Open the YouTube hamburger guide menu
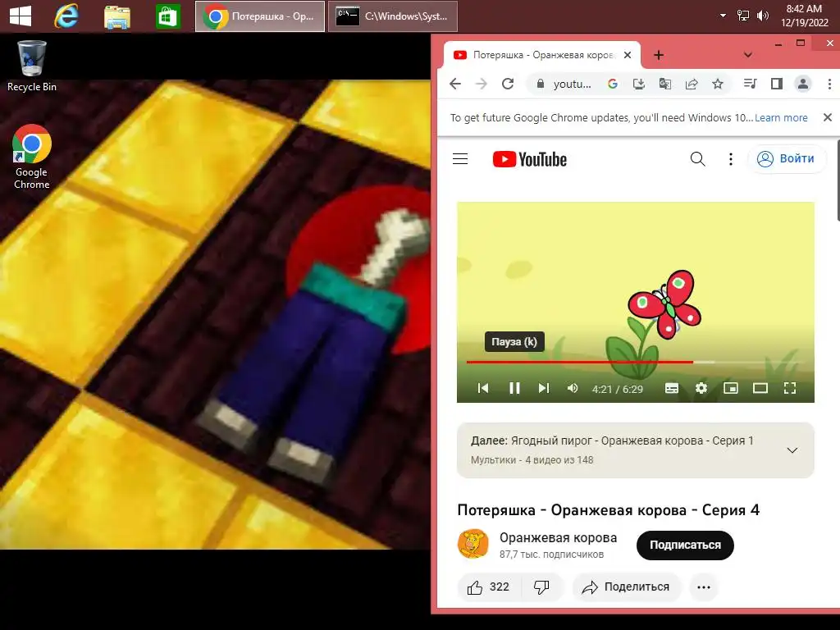 tap(460, 158)
